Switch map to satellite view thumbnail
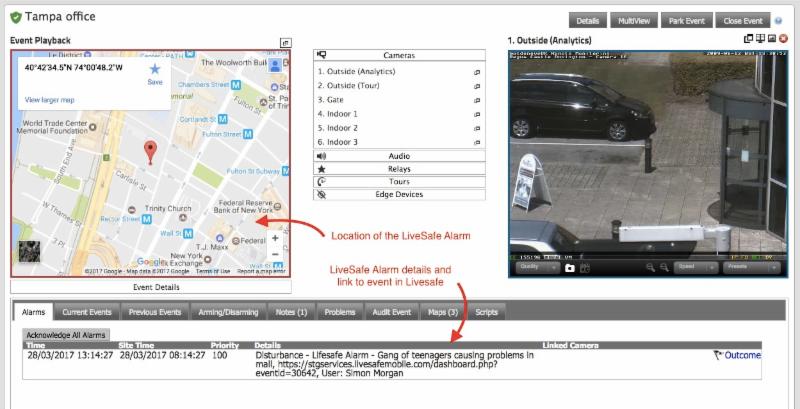Screen dimensions: 800x409 pyautogui.click(x=29, y=251)
